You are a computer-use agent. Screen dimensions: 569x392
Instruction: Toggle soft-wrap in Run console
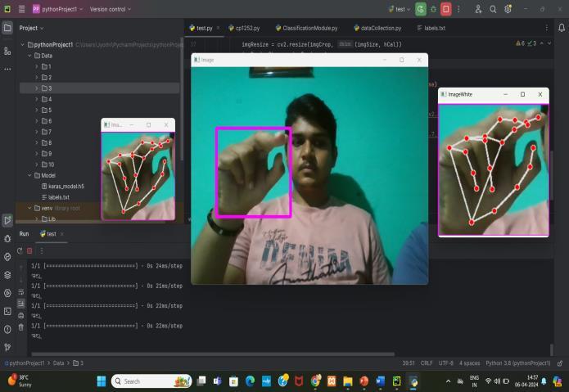[x=21, y=292]
